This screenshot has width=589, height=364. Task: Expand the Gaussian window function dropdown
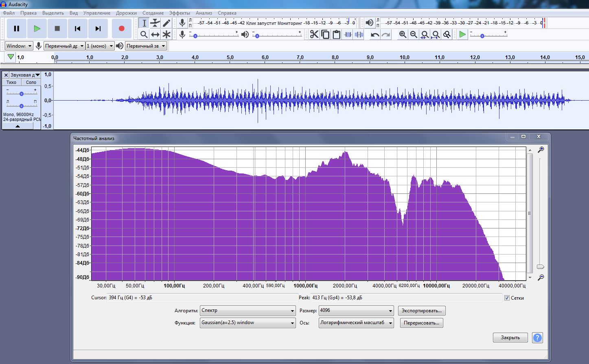click(x=247, y=323)
